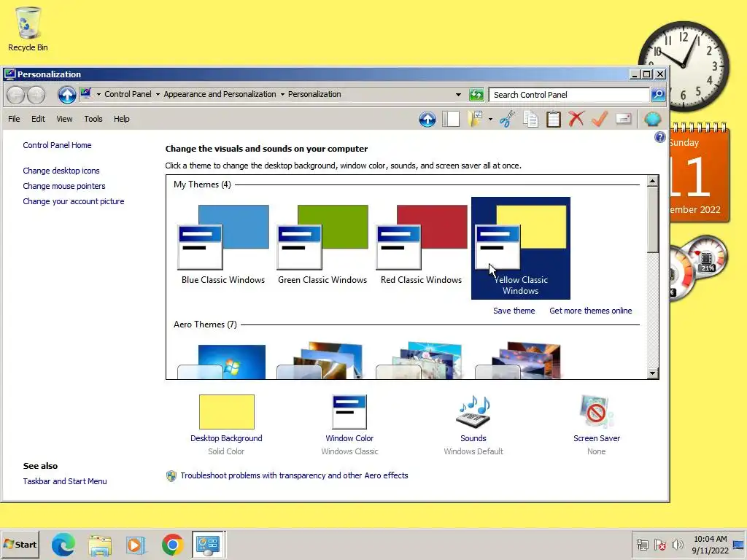The height and width of the screenshot is (560, 747).
Task: Open the Sounds keyboard-and-notes icon
Action: 473,412
